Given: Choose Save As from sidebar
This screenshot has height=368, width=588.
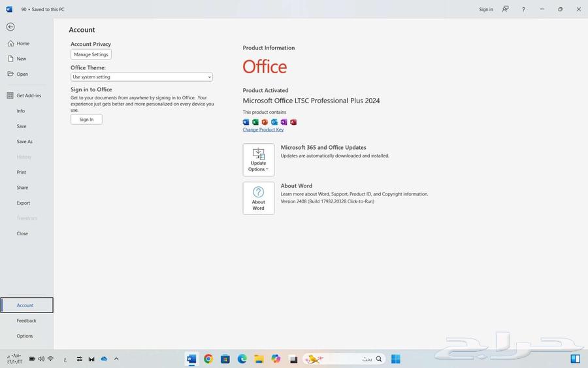Looking at the screenshot, I should tap(24, 142).
